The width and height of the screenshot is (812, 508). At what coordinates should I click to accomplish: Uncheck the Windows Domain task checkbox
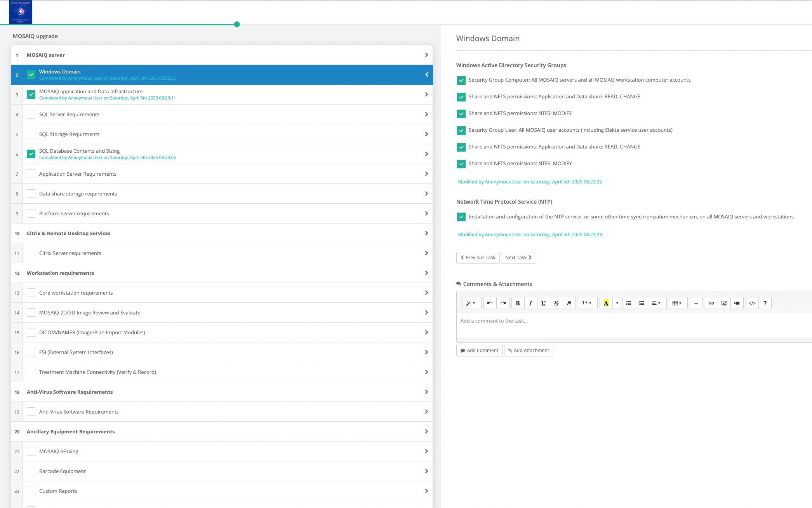click(31, 75)
